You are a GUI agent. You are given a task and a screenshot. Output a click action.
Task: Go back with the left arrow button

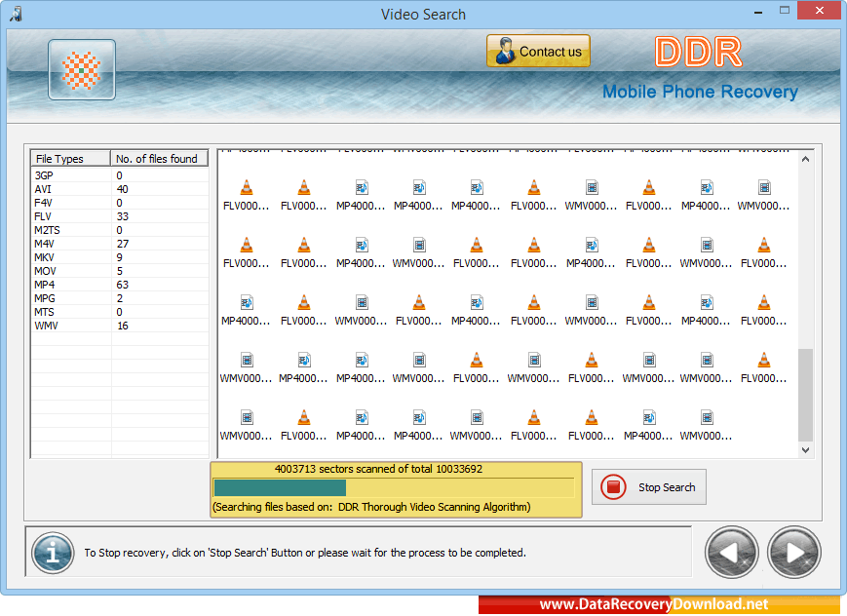point(731,553)
